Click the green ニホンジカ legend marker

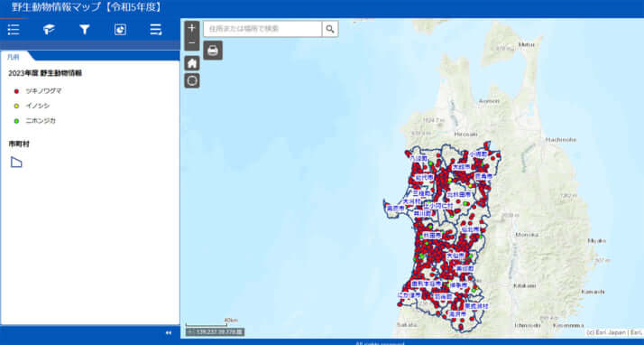[x=16, y=121]
